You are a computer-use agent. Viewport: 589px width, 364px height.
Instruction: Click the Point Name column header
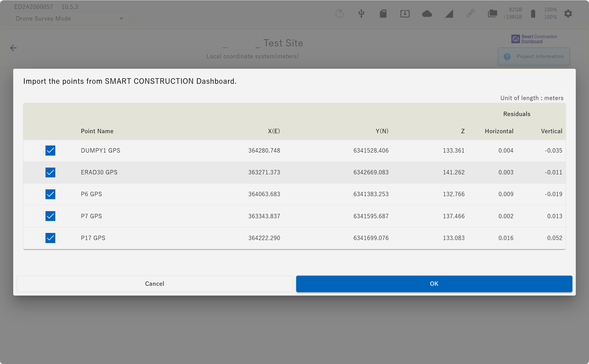pyautogui.click(x=97, y=131)
